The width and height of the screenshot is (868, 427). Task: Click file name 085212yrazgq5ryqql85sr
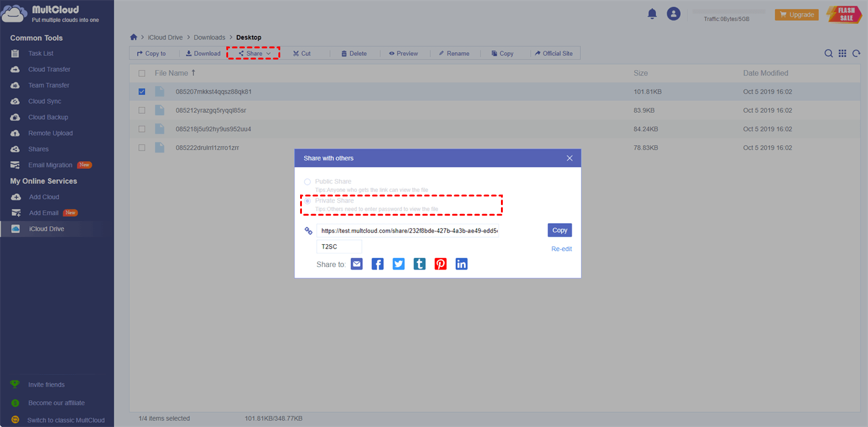211,110
